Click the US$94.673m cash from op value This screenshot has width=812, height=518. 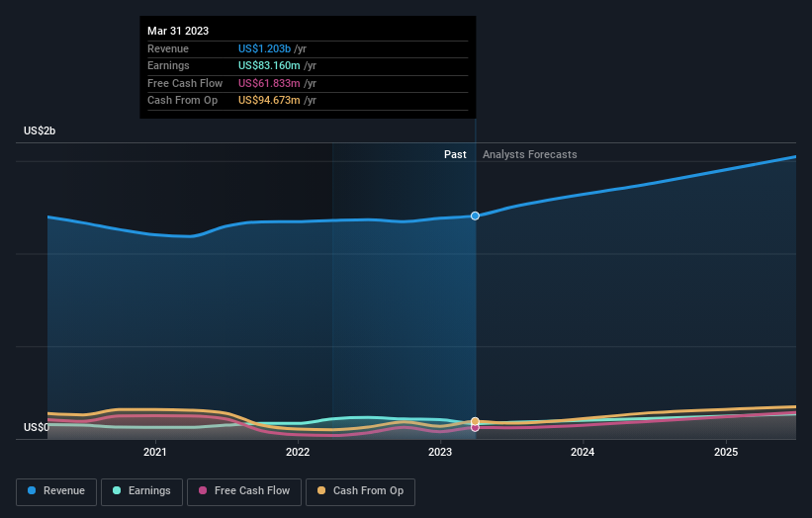(x=269, y=101)
